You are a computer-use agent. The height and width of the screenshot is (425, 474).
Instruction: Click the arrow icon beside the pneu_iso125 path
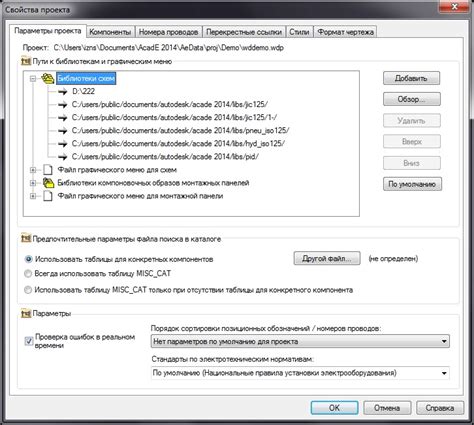coord(62,131)
